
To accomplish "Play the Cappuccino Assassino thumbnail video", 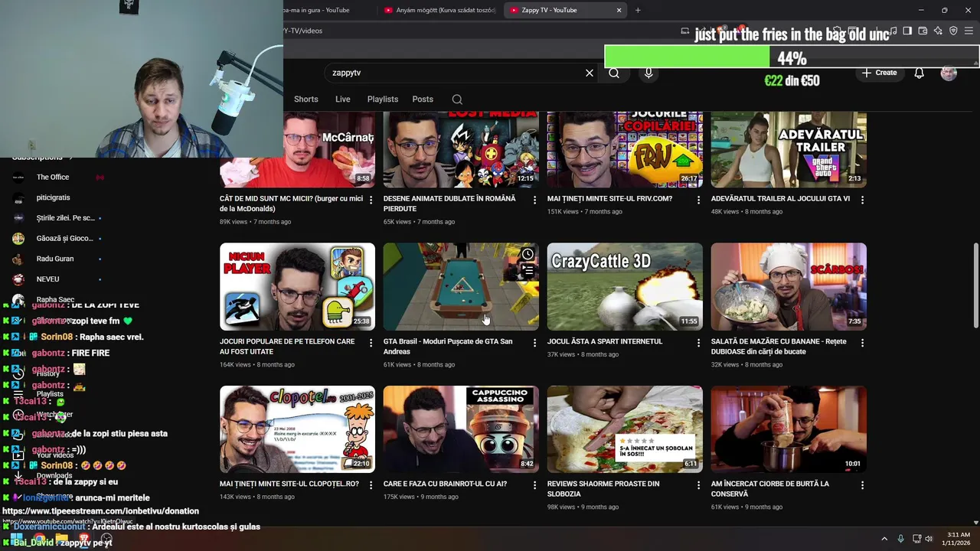I will (x=461, y=429).
